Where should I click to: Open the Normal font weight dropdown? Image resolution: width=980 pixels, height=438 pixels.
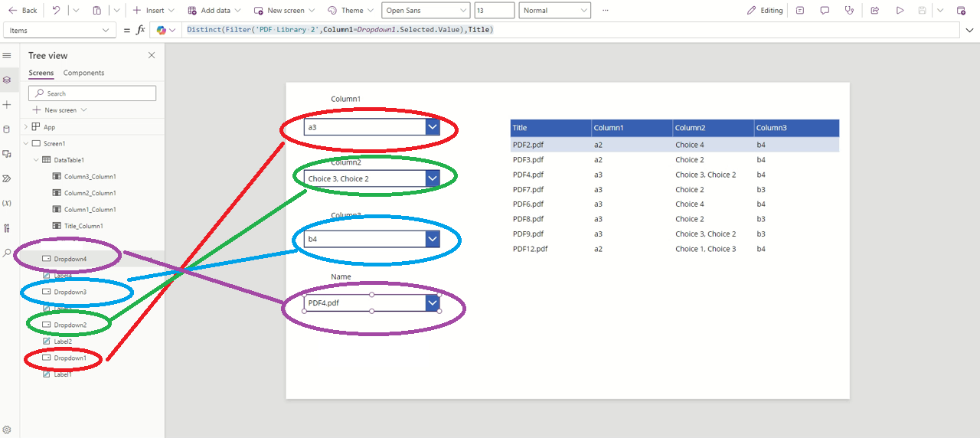(x=555, y=11)
